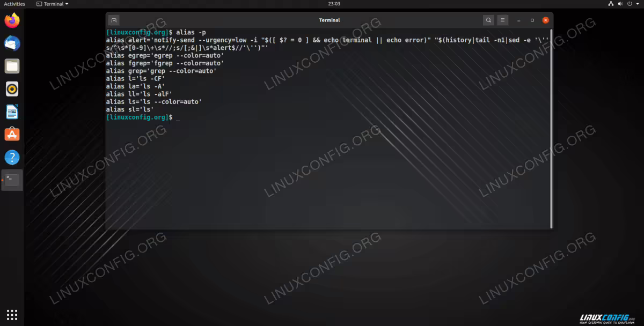Open Rhythmbox music player
Screen dimensions: 644x326
[12, 89]
